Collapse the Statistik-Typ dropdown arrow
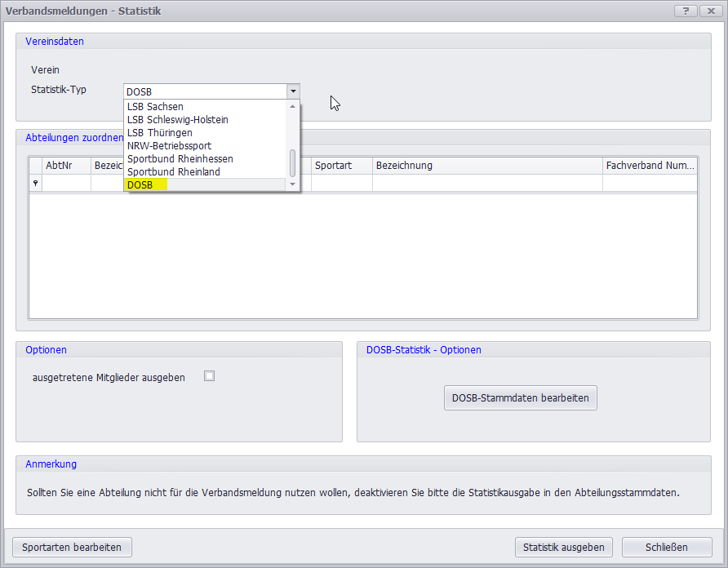 (293, 91)
